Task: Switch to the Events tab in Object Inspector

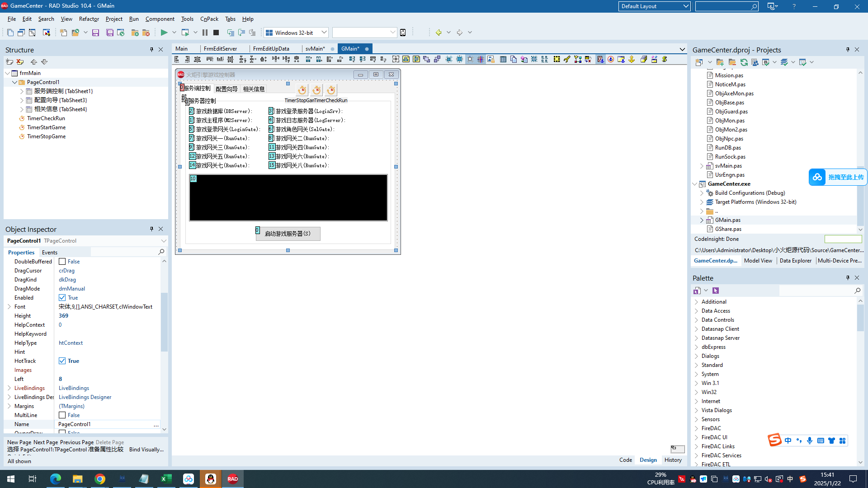Action: coord(49,252)
